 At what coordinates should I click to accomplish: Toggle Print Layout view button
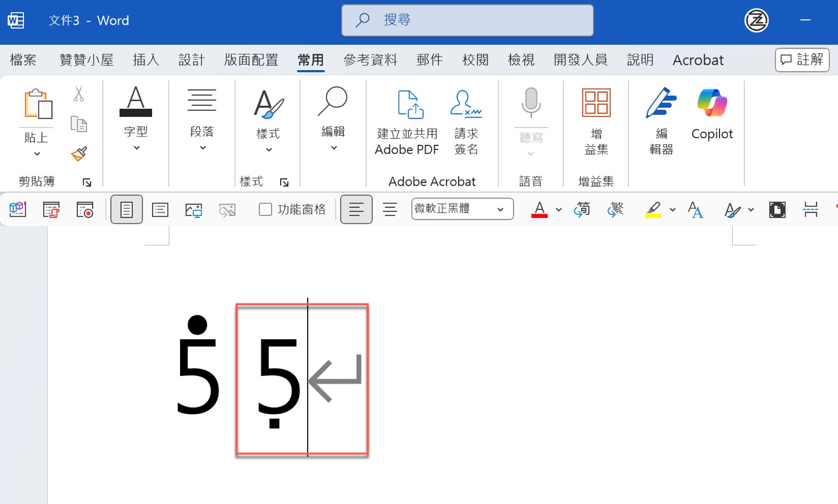pos(126,210)
